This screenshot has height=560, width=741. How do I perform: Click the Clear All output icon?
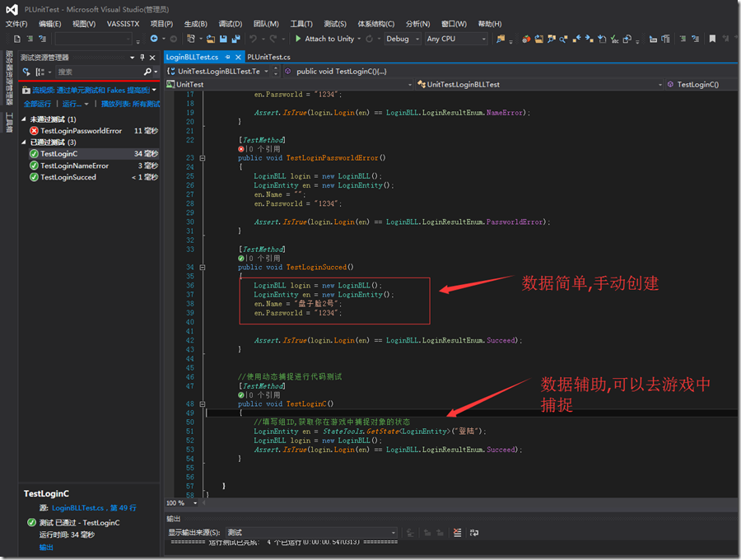(x=458, y=533)
